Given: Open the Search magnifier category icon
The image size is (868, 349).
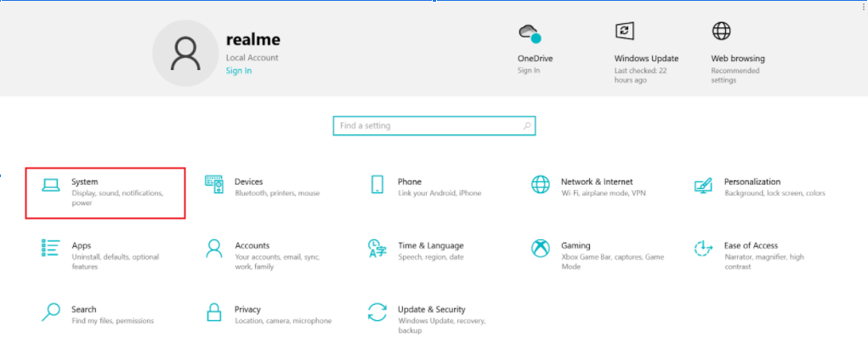Looking at the screenshot, I should point(51,312).
